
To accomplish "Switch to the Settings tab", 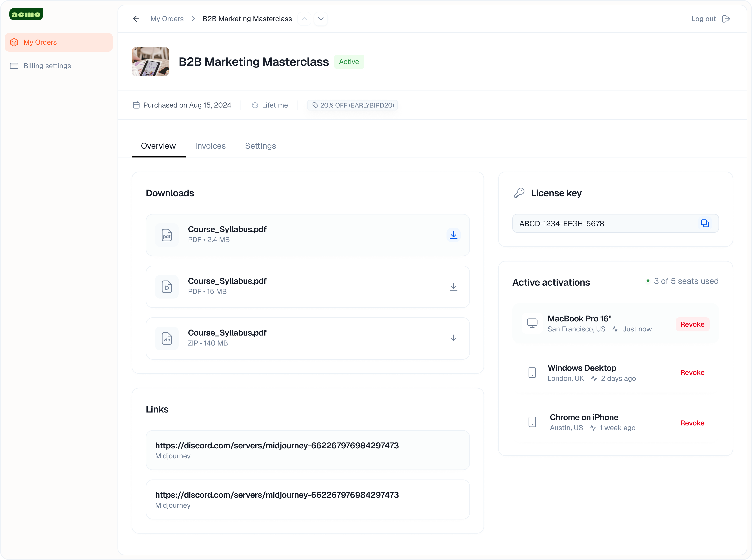I will pyautogui.click(x=260, y=146).
